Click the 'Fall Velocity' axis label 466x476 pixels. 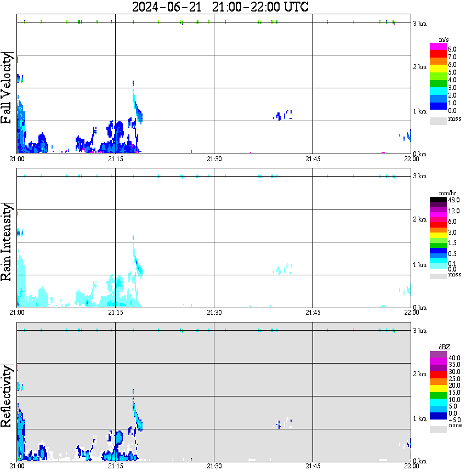coord(7,88)
